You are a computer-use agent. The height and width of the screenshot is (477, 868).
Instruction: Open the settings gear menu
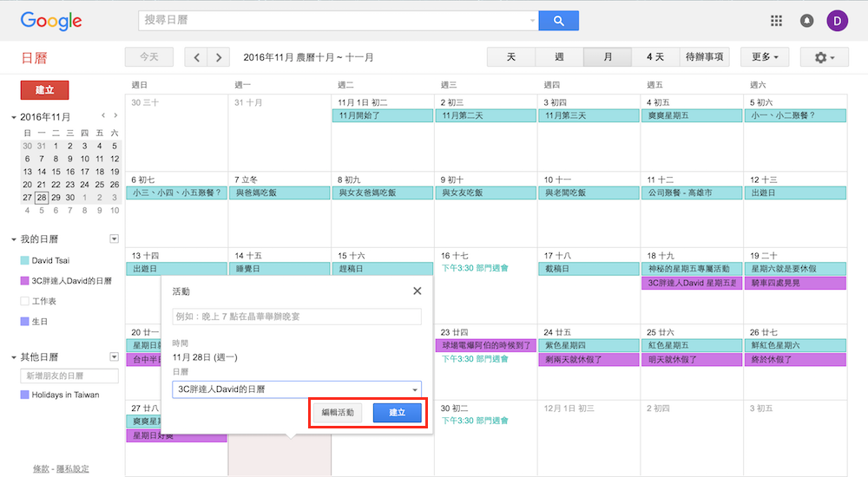824,57
